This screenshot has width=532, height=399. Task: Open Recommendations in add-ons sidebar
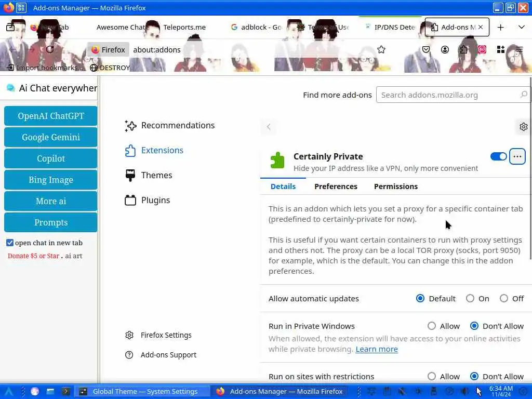point(170,126)
